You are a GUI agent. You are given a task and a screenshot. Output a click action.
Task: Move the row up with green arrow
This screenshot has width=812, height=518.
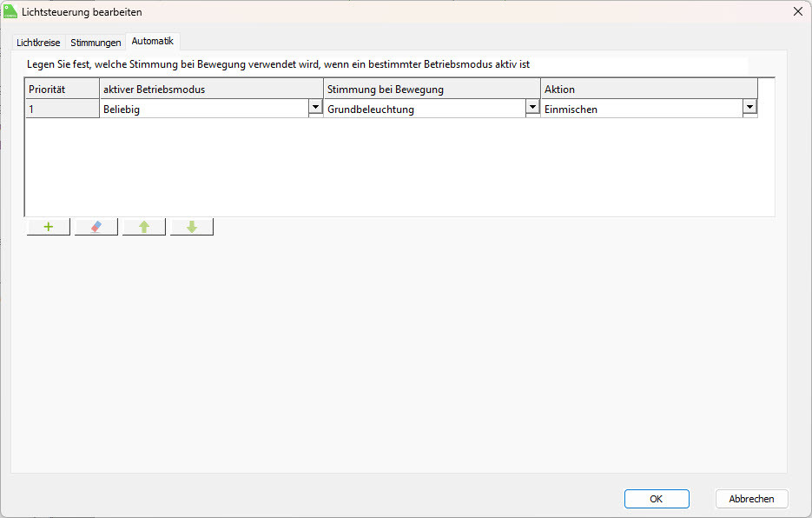point(144,227)
